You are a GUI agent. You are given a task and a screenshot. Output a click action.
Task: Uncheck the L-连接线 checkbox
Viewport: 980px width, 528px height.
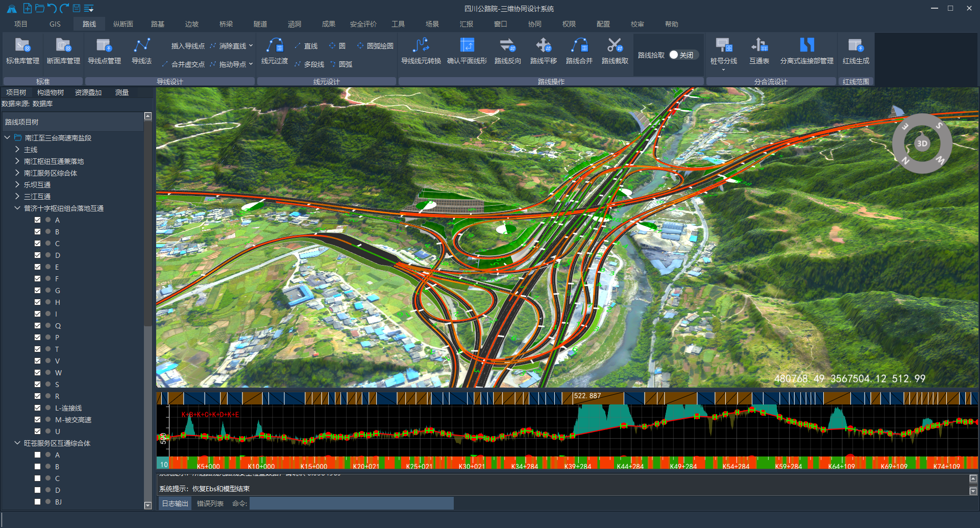[37, 408]
